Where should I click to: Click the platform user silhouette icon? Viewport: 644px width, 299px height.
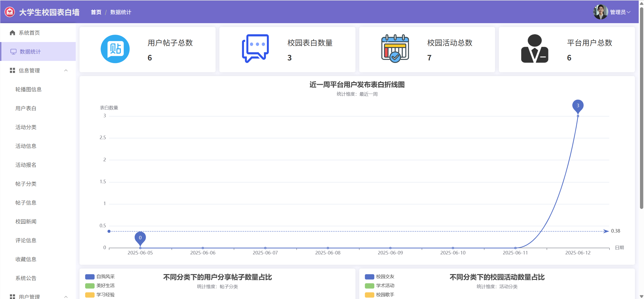[535, 49]
